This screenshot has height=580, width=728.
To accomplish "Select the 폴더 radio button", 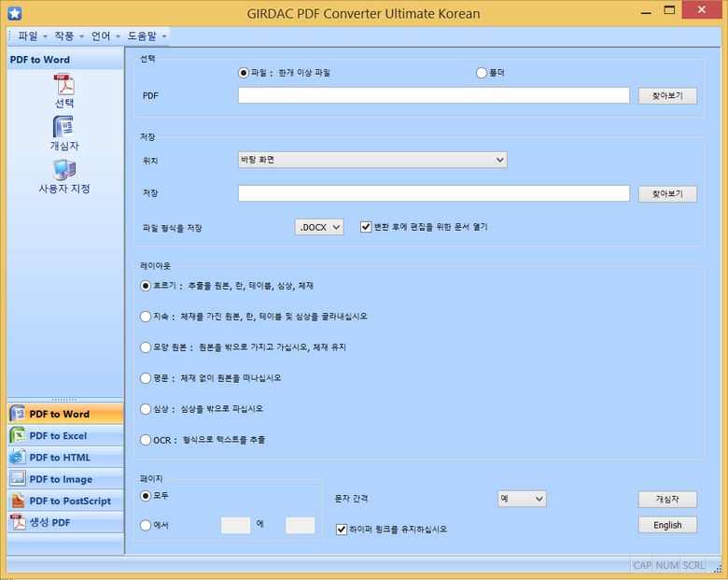I will 482,73.
